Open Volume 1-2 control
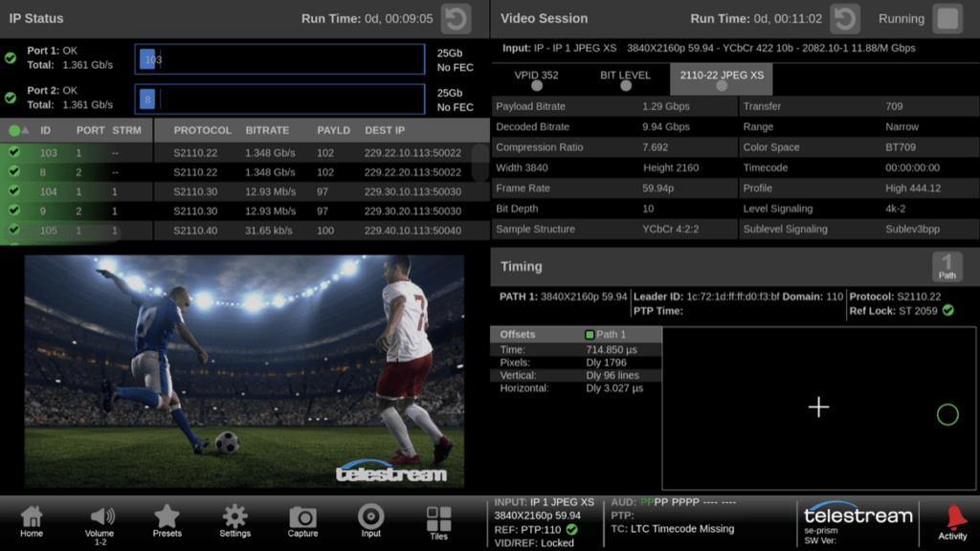The height and width of the screenshot is (551, 980). 100,521
